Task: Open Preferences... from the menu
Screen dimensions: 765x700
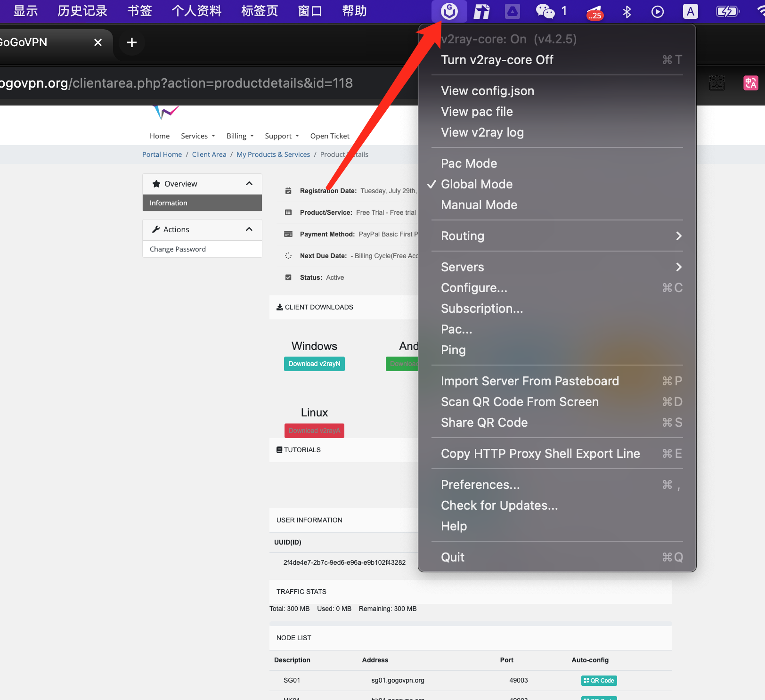Action: point(557,485)
